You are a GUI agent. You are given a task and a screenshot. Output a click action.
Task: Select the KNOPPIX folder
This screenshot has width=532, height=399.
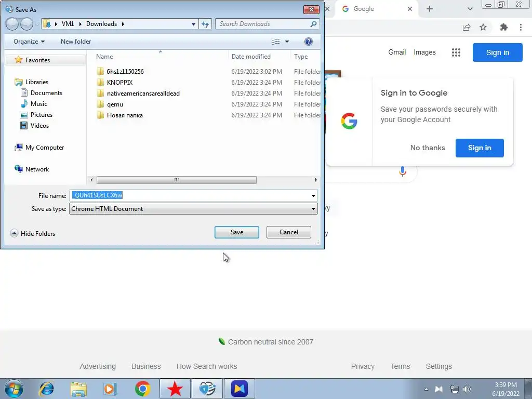[x=119, y=82]
